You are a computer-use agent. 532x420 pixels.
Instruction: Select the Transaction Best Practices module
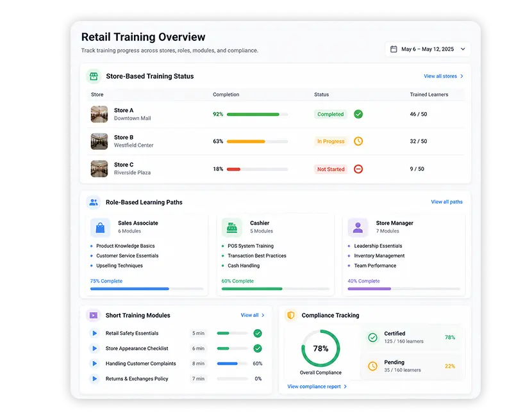(x=257, y=255)
